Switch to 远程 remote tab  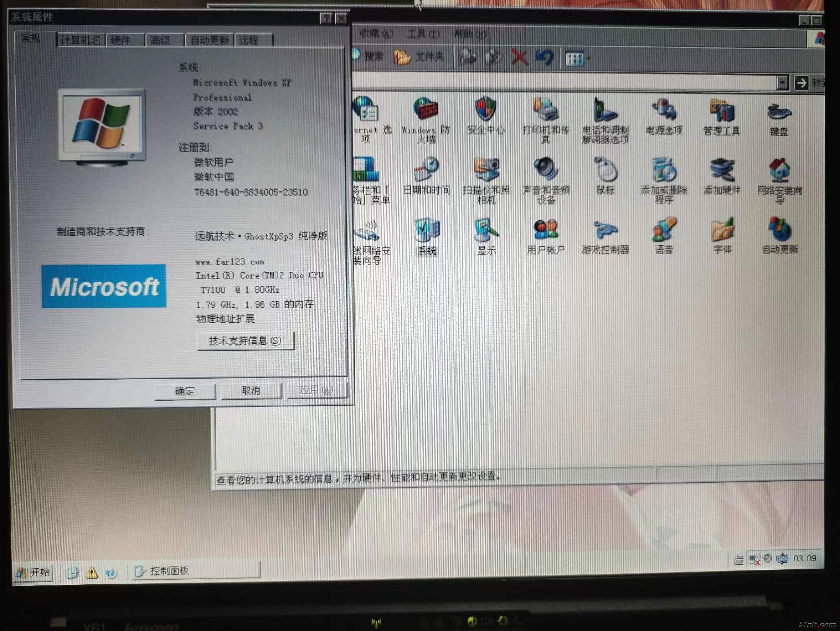click(254, 40)
